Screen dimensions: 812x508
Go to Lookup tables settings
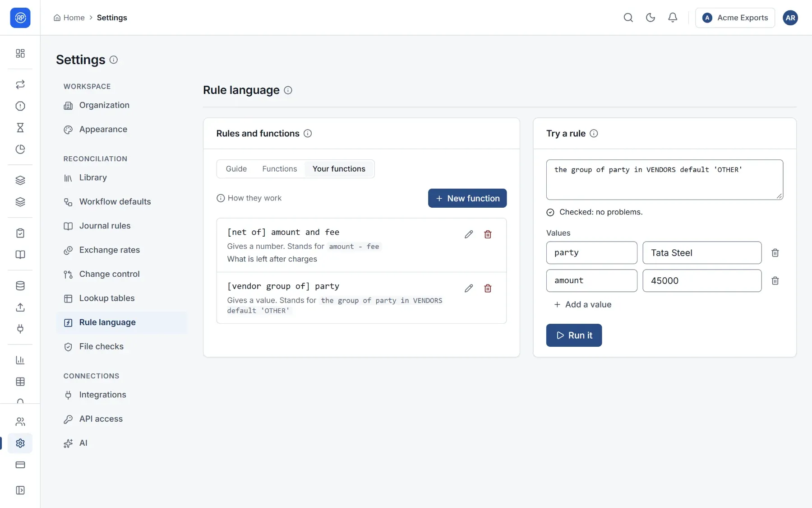pyautogui.click(x=122, y=298)
